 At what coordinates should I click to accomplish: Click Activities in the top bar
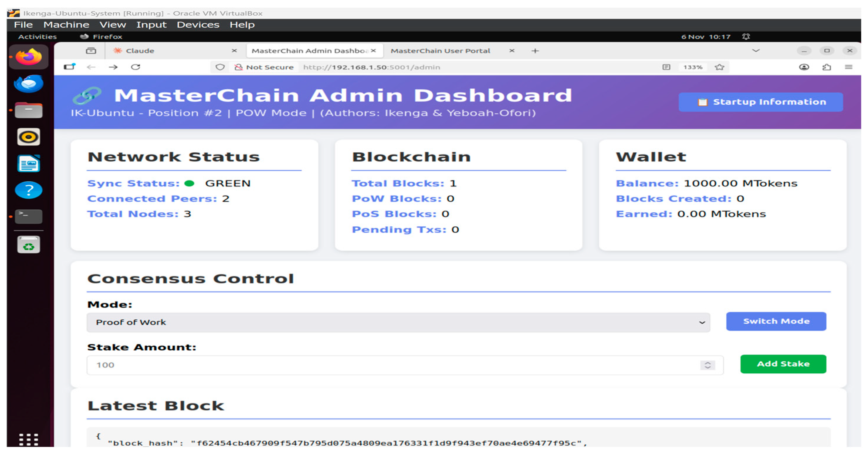click(x=38, y=36)
